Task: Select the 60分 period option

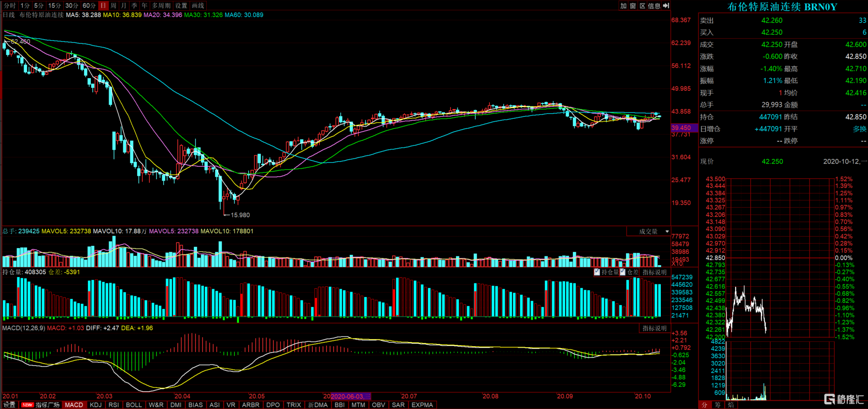Action: click(x=89, y=6)
